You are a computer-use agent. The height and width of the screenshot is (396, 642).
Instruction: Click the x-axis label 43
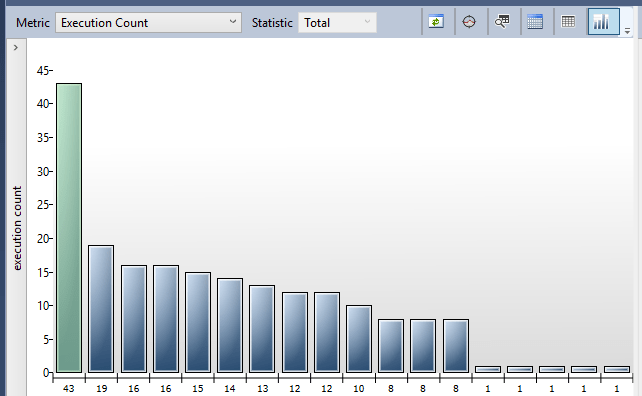tap(69, 388)
